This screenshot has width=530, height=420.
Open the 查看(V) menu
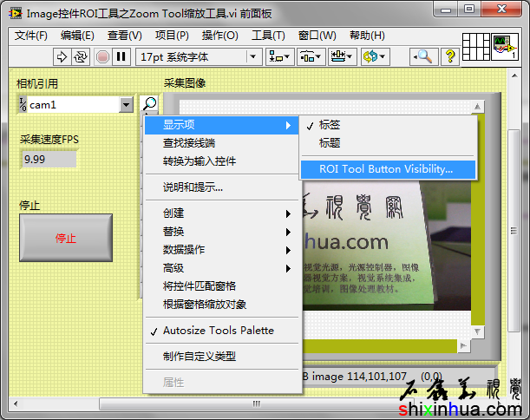[x=124, y=36]
